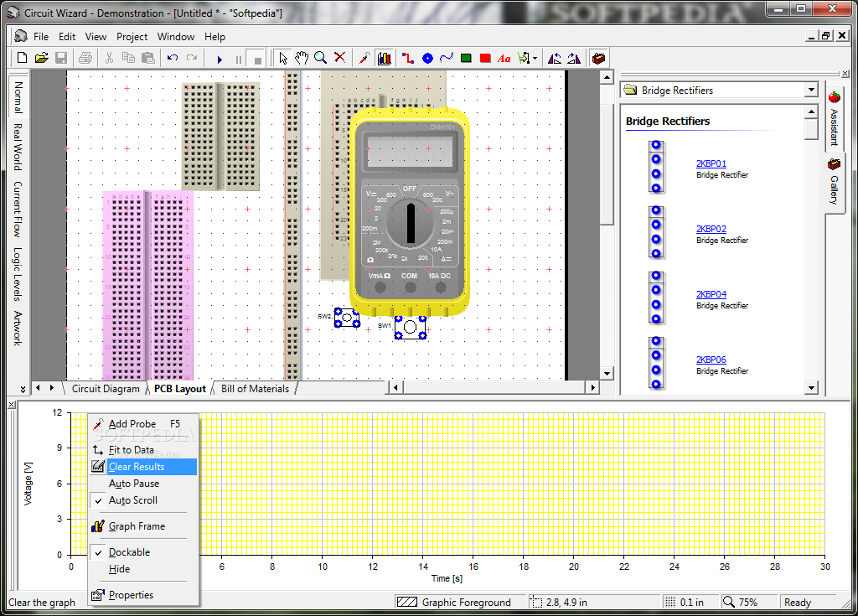Select the green rectangle tool

click(x=466, y=58)
